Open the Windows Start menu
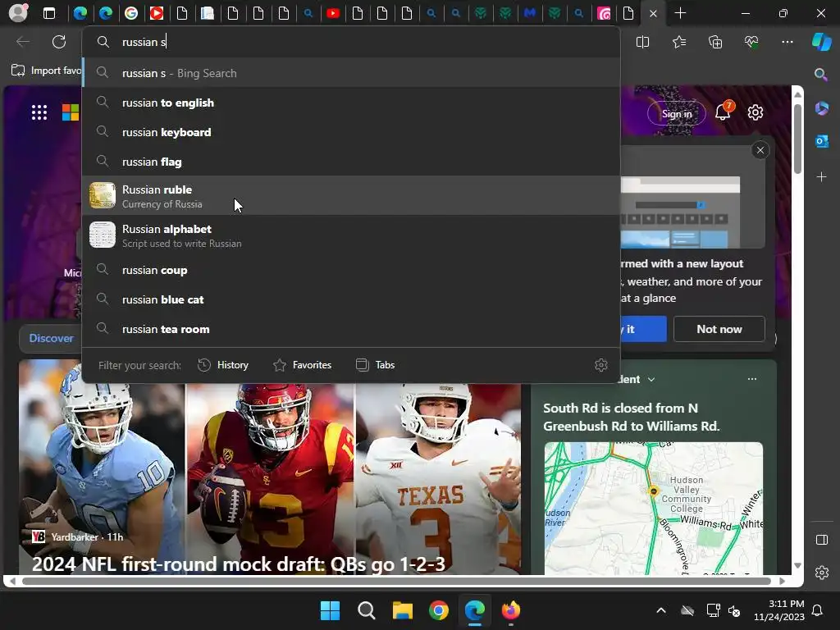The height and width of the screenshot is (630, 840). [330, 610]
